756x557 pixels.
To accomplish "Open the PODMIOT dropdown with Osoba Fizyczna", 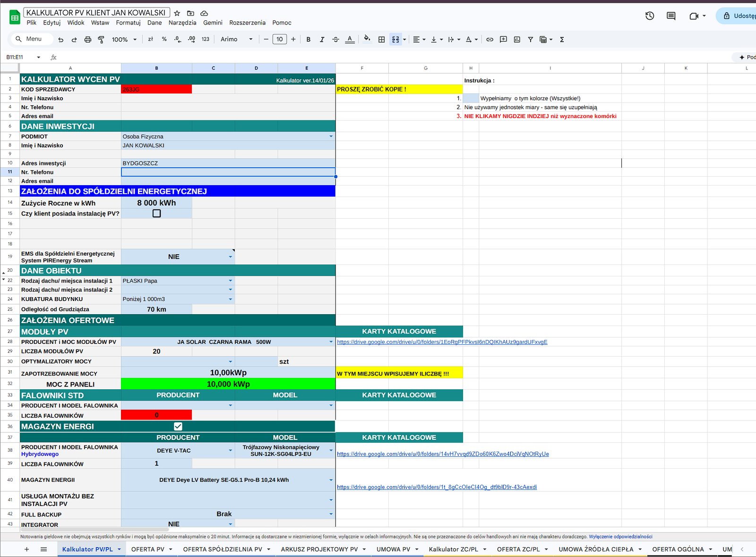I will pyautogui.click(x=331, y=137).
